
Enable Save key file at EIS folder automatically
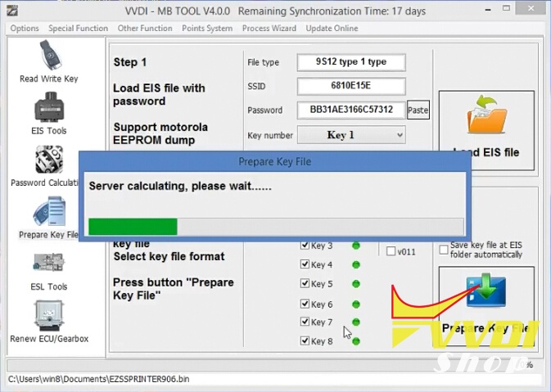click(444, 250)
